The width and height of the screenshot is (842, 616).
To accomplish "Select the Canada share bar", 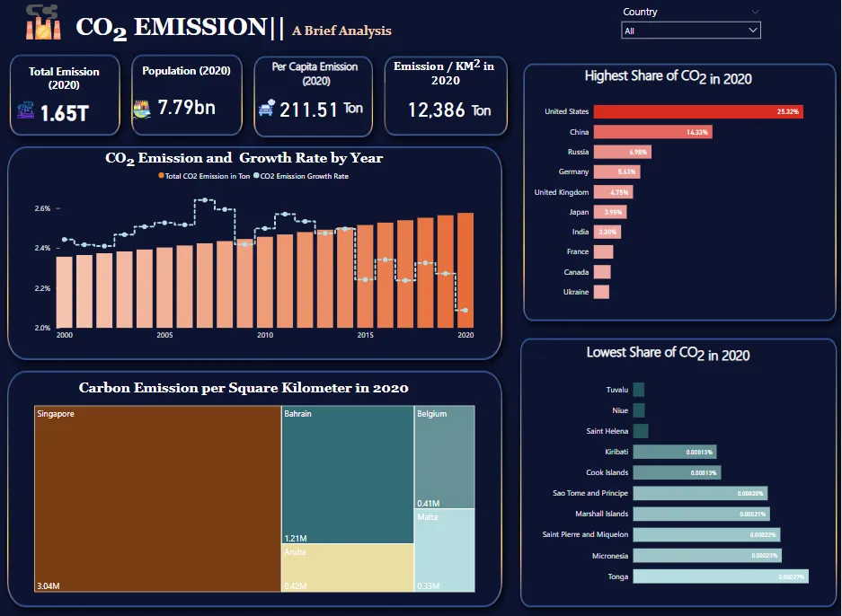I will click(602, 272).
